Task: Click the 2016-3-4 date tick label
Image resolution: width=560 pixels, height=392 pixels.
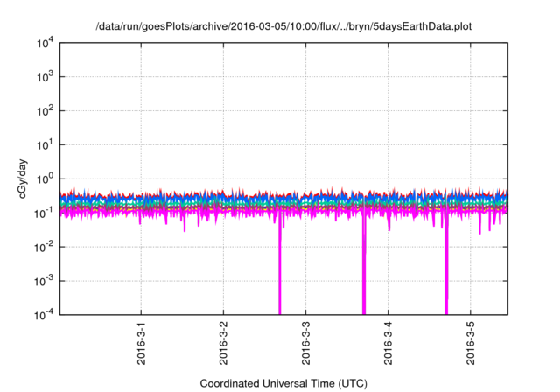Action: coord(388,344)
